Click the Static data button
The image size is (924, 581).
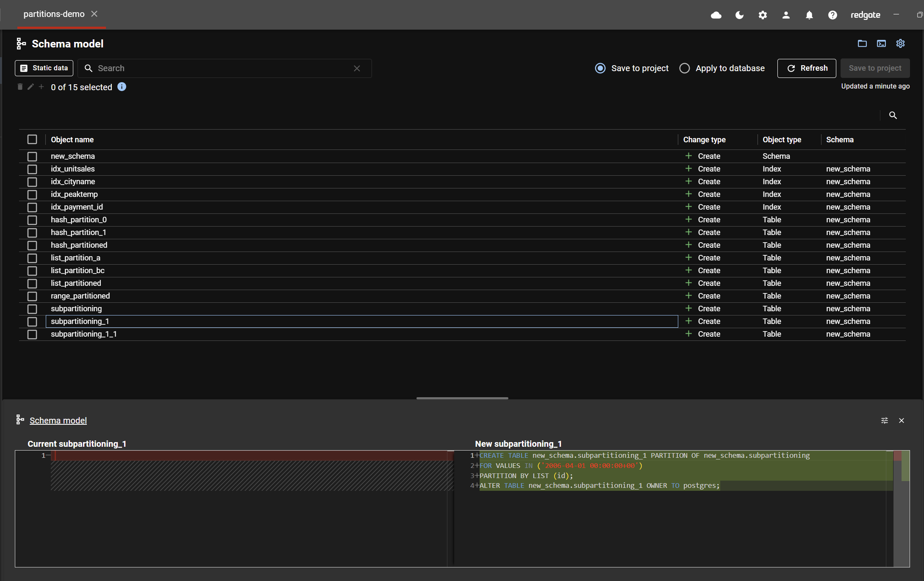pos(44,68)
